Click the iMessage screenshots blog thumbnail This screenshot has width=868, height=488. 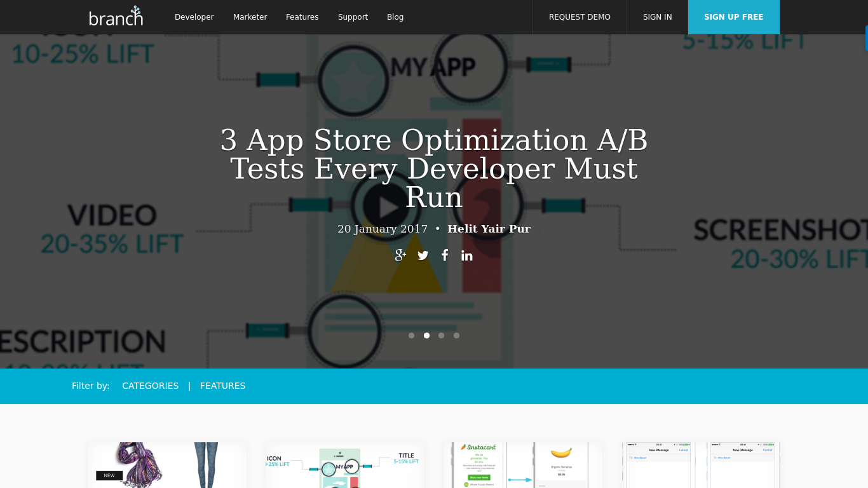click(700, 465)
